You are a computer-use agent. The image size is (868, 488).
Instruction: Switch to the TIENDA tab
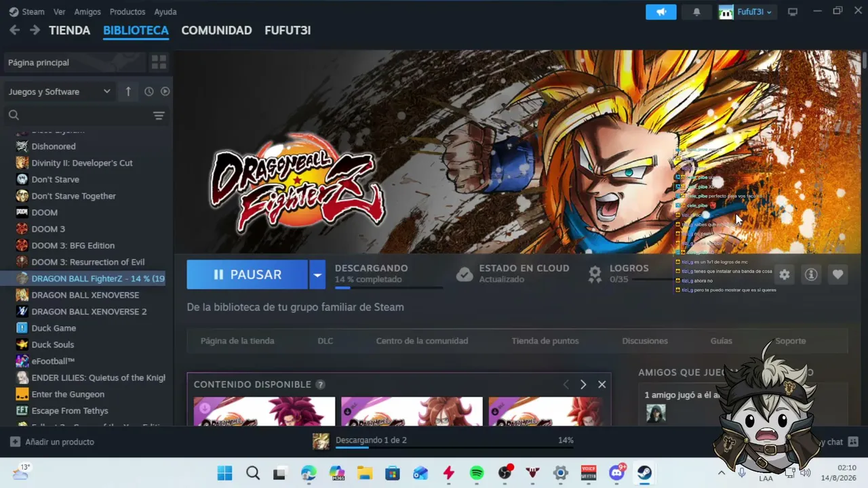(x=69, y=30)
